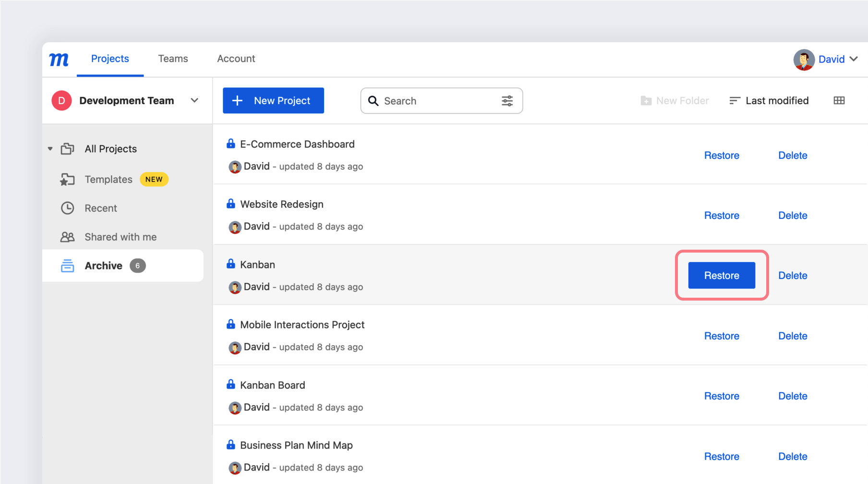868x484 pixels.
Task: Select the Templates sidebar icon
Action: [x=68, y=179]
